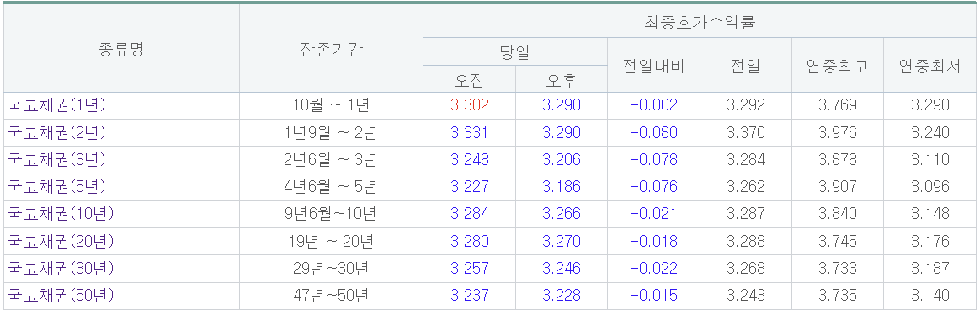The width and height of the screenshot is (980, 310).
Task: Select the change value -0.021
Action: (653, 214)
